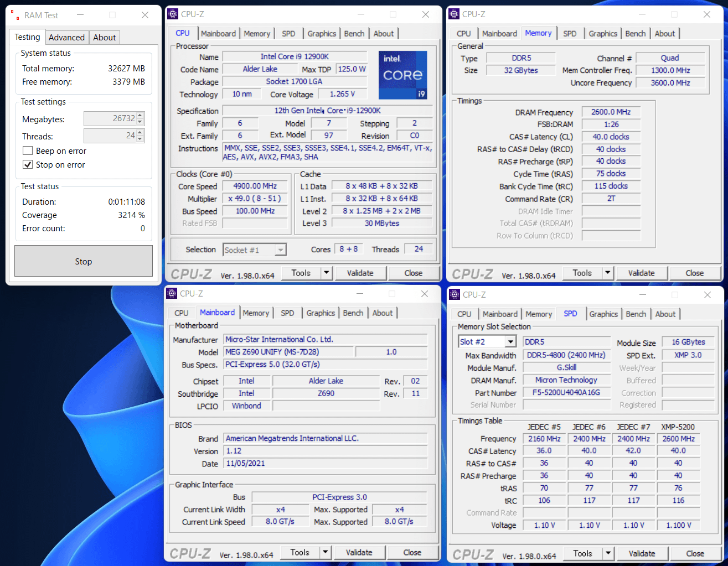Click the Max TDP 125.0 W value
The width and height of the screenshot is (728, 566).
click(x=352, y=69)
